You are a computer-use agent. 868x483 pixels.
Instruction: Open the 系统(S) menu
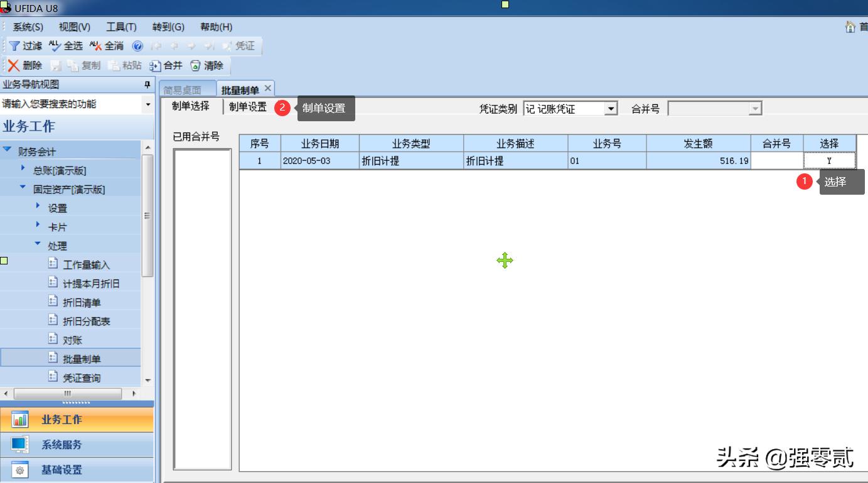pyautogui.click(x=26, y=26)
